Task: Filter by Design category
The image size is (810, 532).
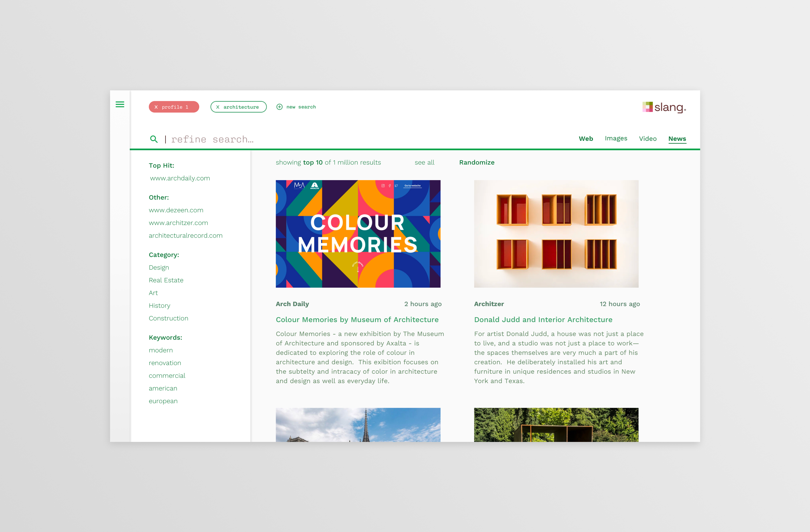Action: 158,268
